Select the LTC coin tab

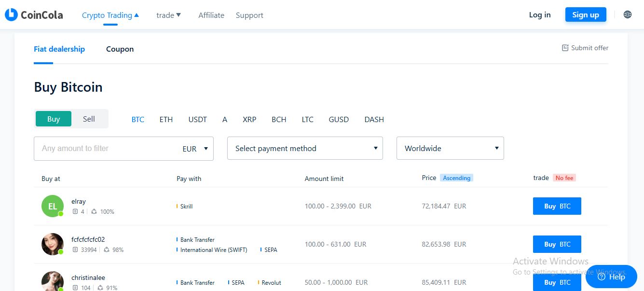coord(308,119)
